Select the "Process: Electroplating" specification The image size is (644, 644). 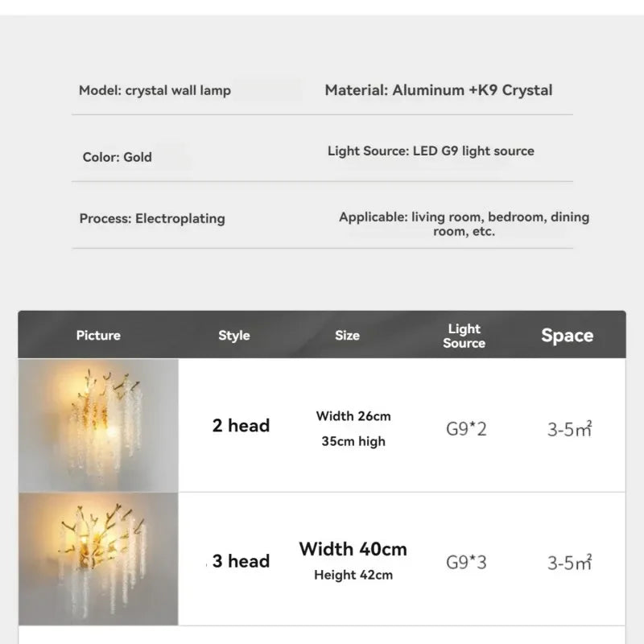pyautogui.click(x=152, y=218)
